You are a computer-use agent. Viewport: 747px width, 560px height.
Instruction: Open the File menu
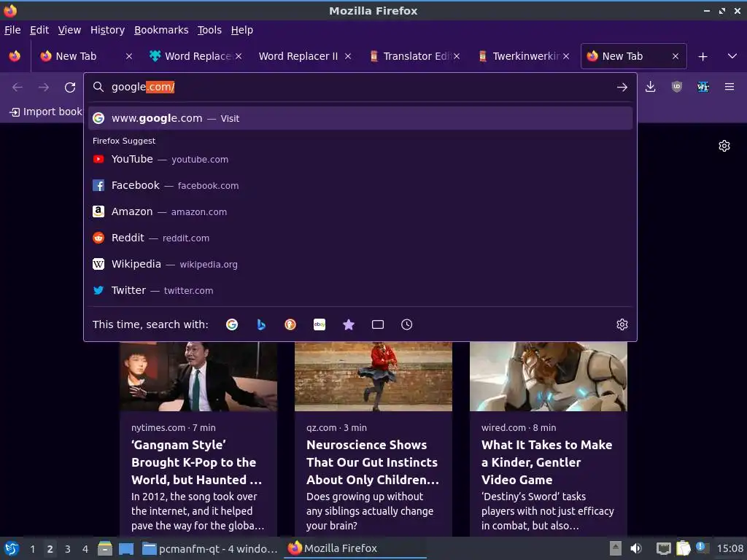(x=12, y=30)
